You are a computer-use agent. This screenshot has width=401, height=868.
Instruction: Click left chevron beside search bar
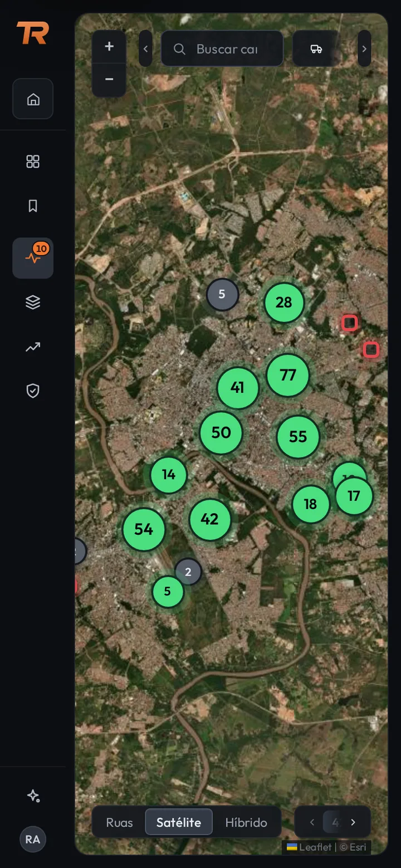(145, 49)
